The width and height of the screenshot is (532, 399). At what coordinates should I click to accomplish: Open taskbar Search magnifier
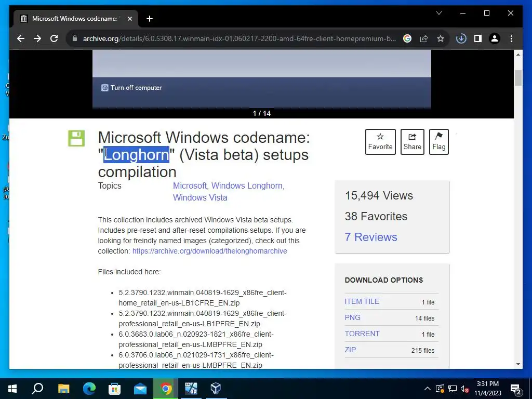[37, 389]
